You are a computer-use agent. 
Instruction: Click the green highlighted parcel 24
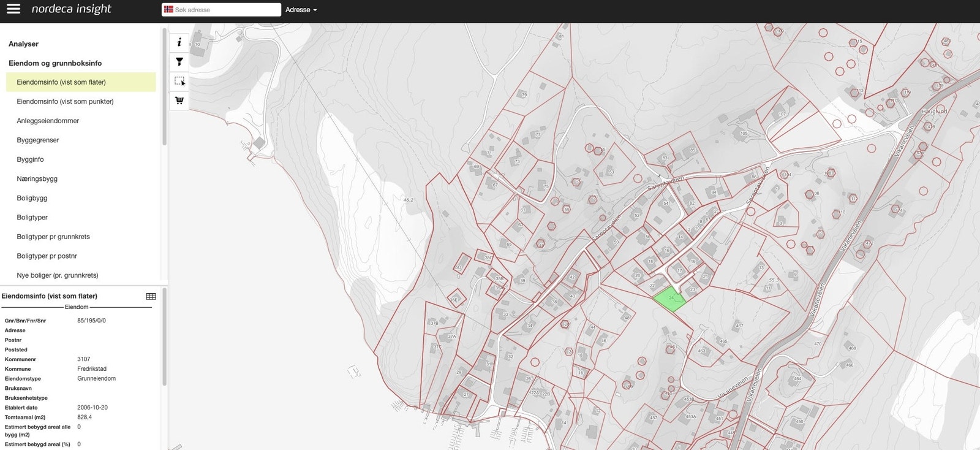[669, 299]
